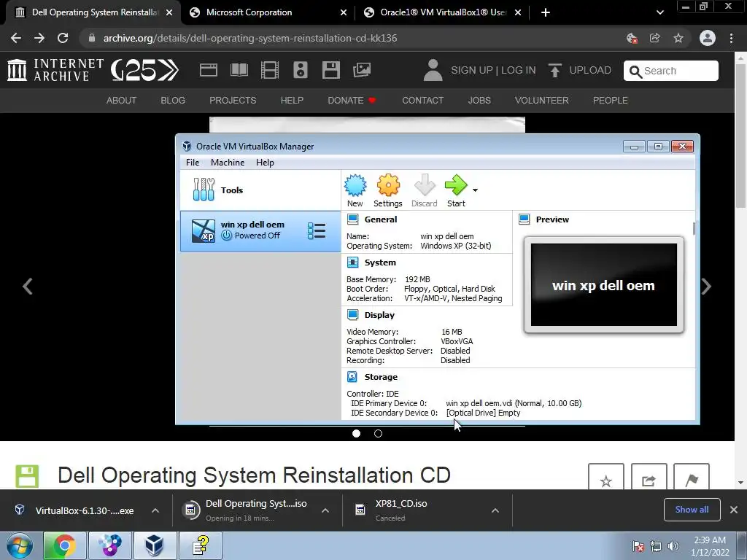Open the Chrome profile avatar
This screenshot has width=747, height=560.
[708, 38]
